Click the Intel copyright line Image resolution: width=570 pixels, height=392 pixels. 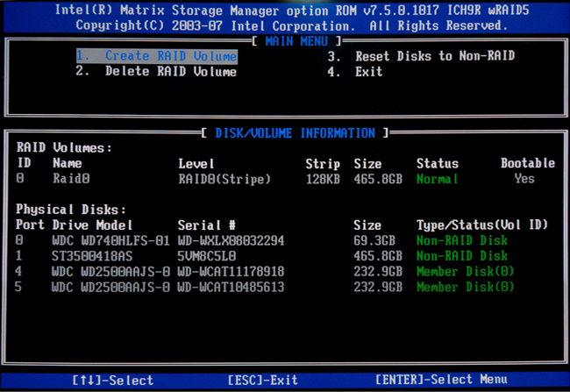[292, 25]
